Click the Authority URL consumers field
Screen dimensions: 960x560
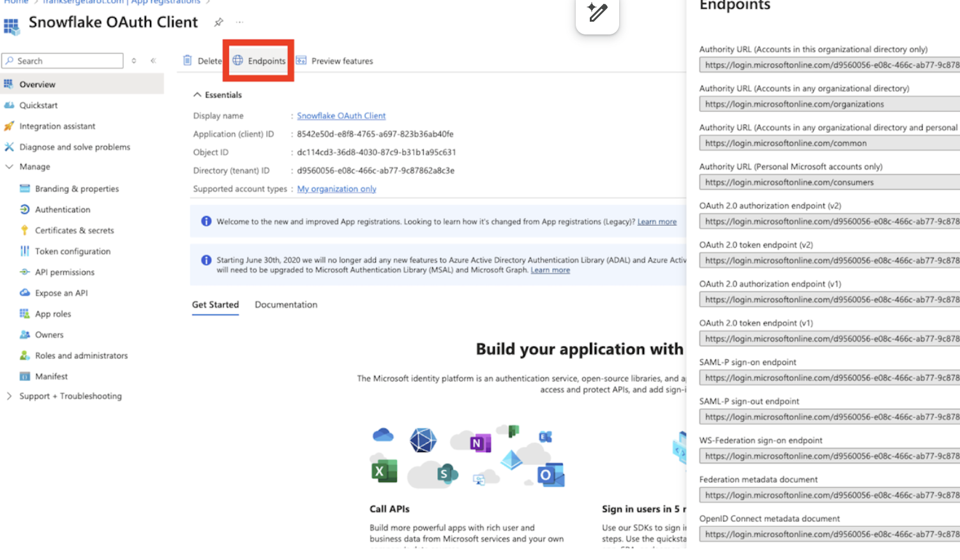click(829, 182)
